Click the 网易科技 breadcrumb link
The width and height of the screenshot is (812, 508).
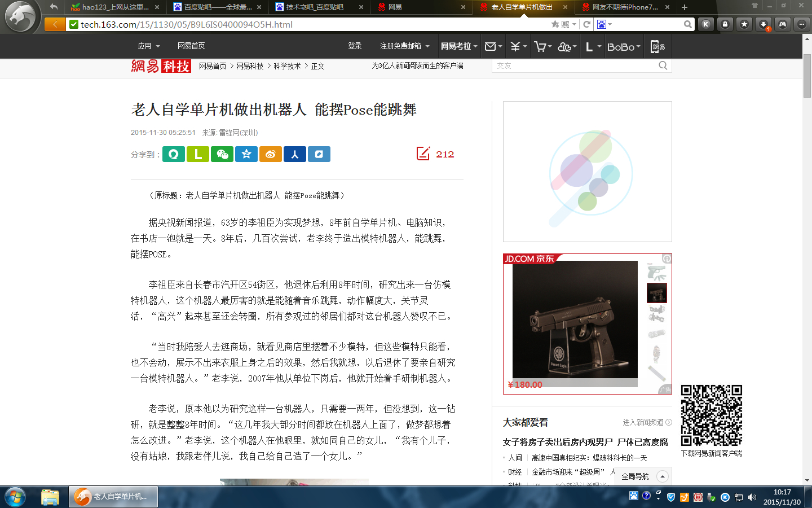pyautogui.click(x=250, y=66)
